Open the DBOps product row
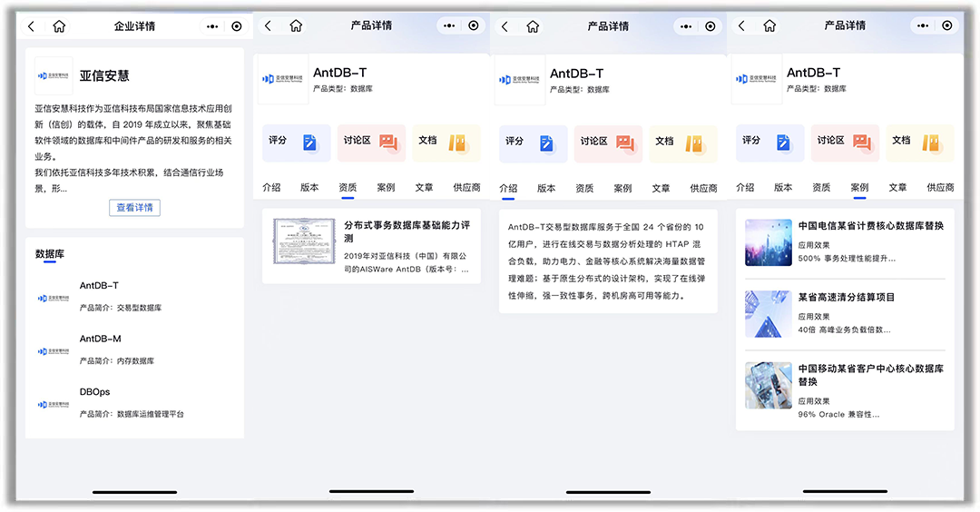Image resolution: width=980 pixels, height=512 pixels. tap(134, 402)
